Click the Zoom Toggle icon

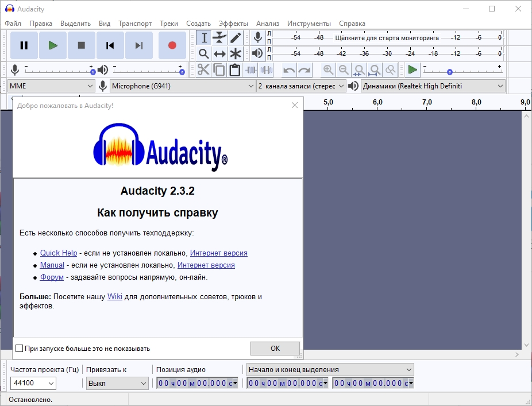(391, 70)
